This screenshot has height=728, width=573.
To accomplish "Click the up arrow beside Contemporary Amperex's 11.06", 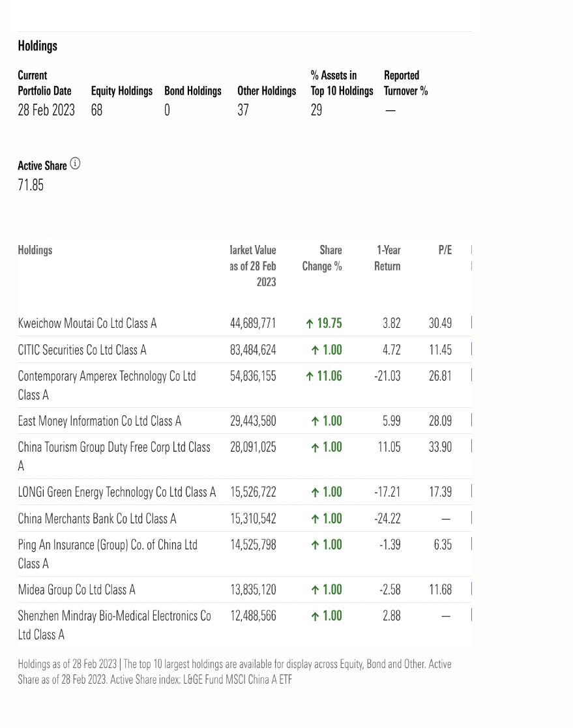I will coord(310,376).
